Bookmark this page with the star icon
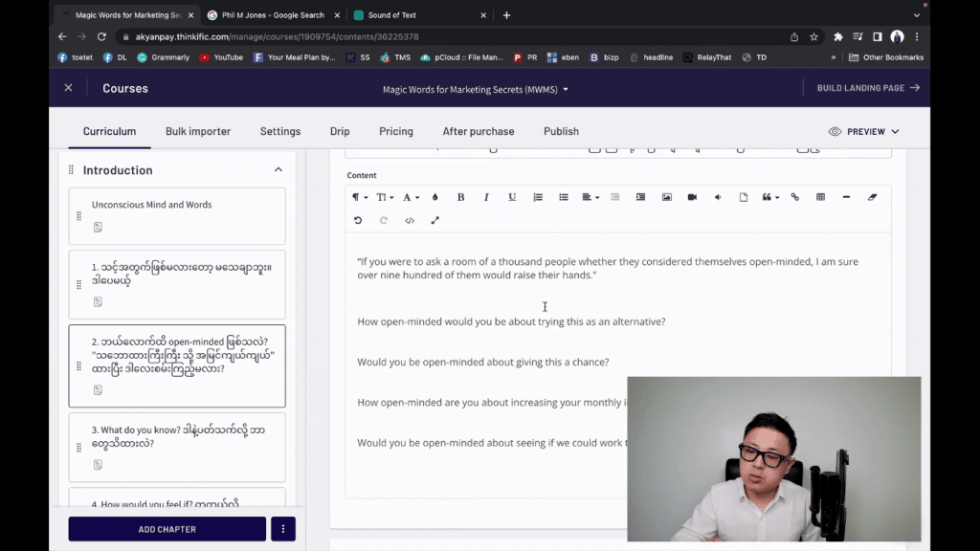980x551 pixels. pos(813,37)
